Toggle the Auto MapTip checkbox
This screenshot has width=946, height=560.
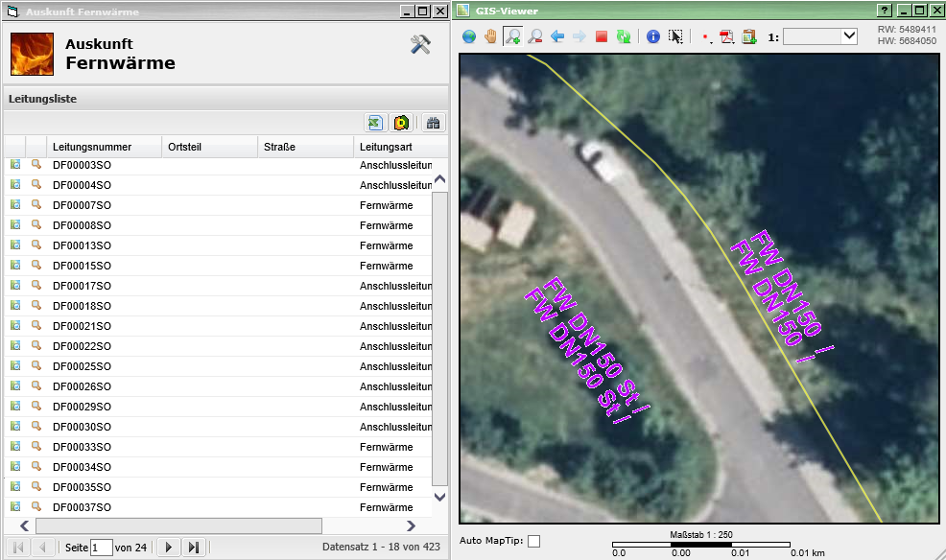[x=534, y=541]
